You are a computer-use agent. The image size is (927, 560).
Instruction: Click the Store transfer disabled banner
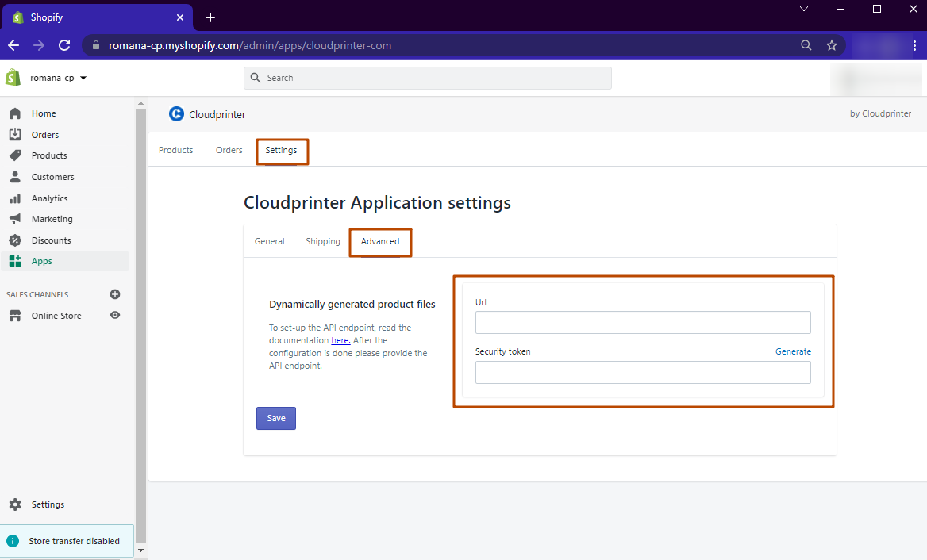(67, 540)
